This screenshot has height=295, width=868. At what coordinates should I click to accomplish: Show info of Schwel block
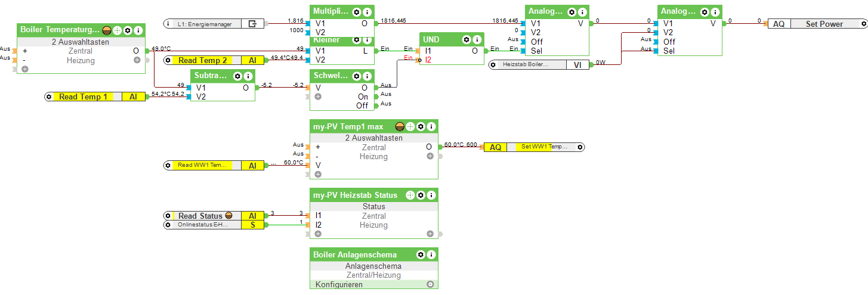click(366, 76)
